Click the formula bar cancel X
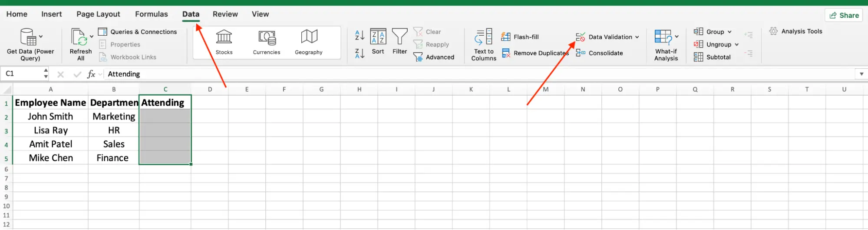Viewport: 868px width, 230px height. click(x=60, y=74)
